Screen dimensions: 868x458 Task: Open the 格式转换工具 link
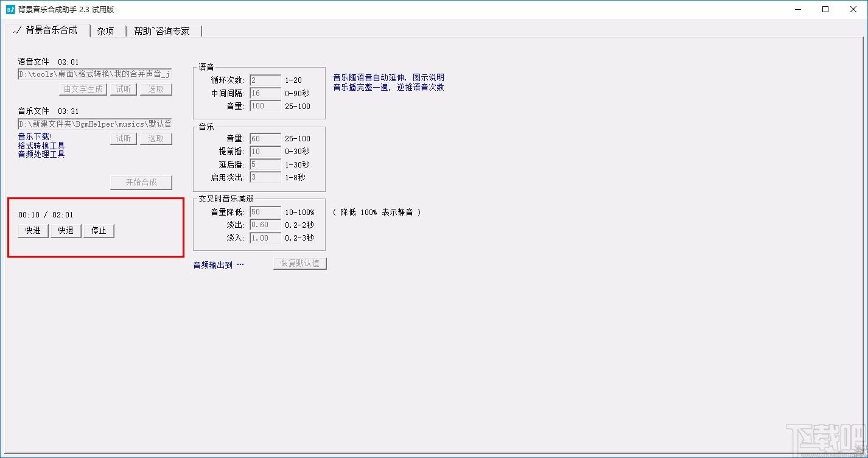click(41, 146)
